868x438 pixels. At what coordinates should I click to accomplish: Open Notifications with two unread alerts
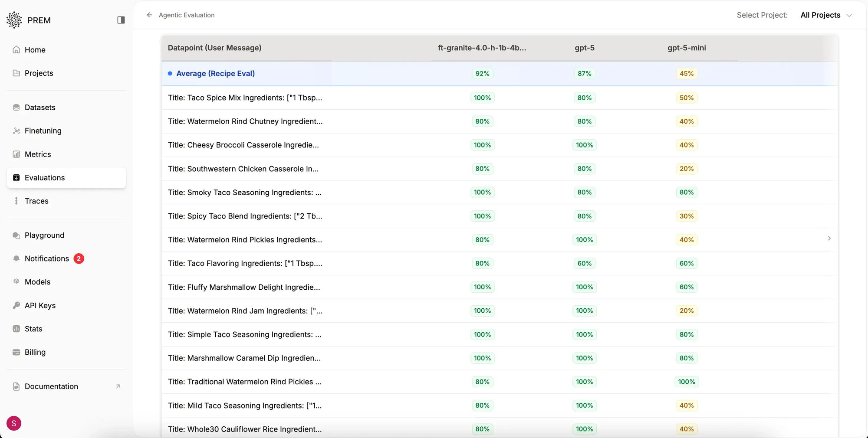pyautogui.click(x=46, y=258)
